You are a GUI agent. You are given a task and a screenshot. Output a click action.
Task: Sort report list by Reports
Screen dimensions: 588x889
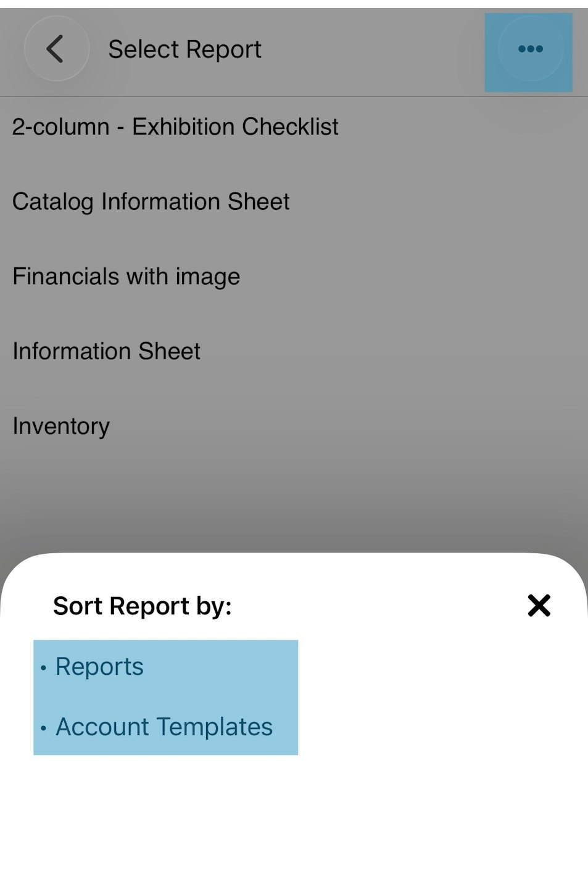(x=99, y=667)
